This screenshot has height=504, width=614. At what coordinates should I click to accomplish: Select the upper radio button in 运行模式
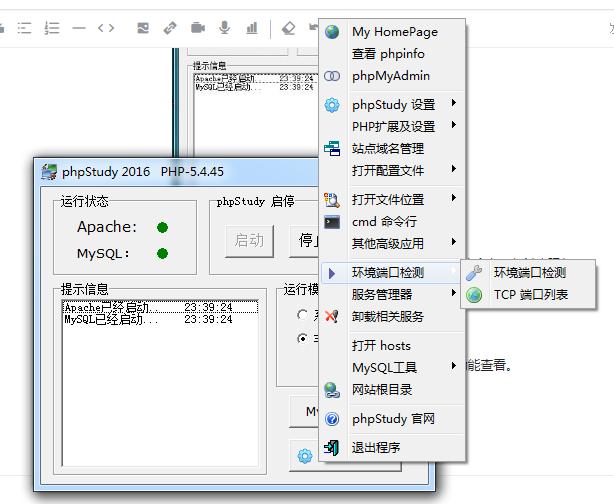click(x=302, y=314)
